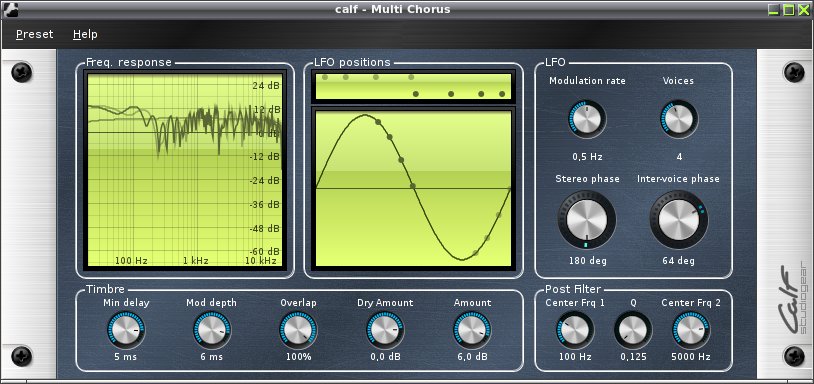Click the Stereo phase knob

tap(587, 220)
